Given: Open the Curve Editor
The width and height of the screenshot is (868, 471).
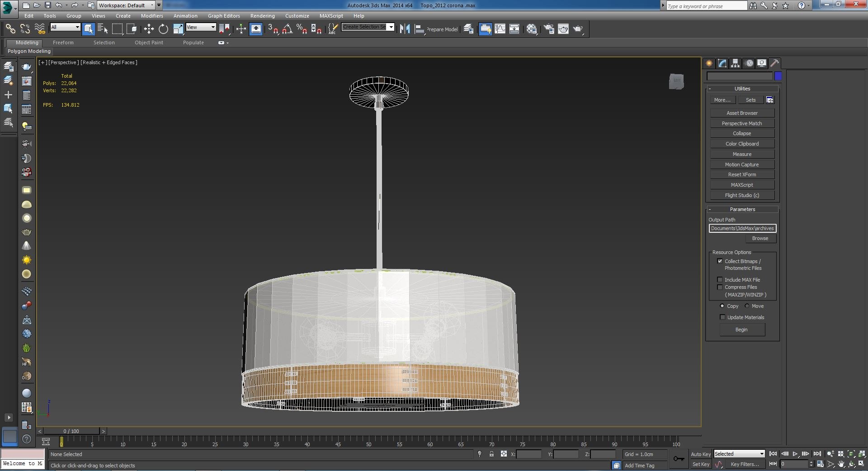Looking at the screenshot, I should (500, 29).
